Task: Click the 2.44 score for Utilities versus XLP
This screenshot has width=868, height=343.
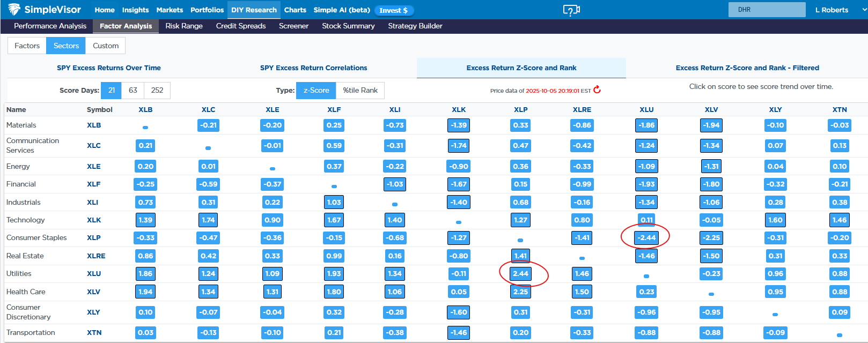Action: click(520, 274)
